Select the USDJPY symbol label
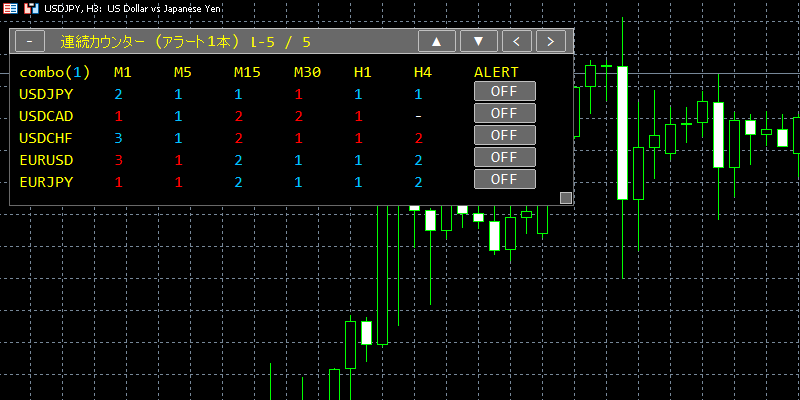The width and height of the screenshot is (800, 400). coord(46,94)
